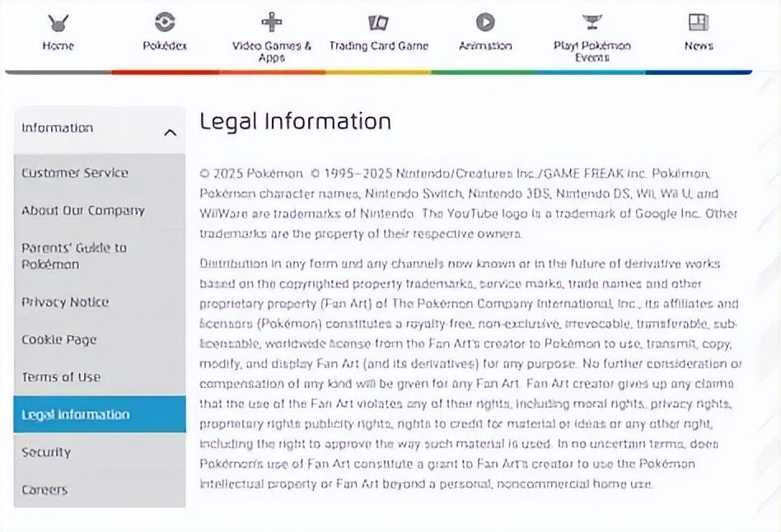The height and width of the screenshot is (532, 781).
Task: Go to News nav label
Action: coord(699,46)
